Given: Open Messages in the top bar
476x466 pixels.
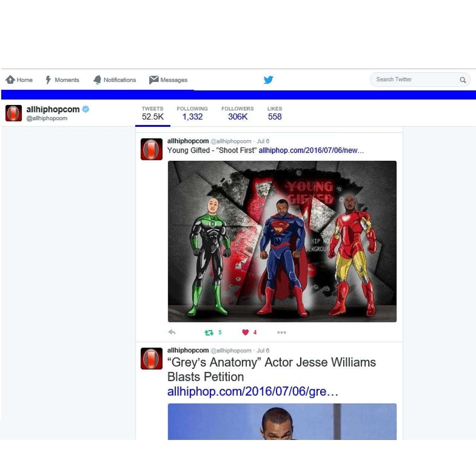Looking at the screenshot, I should point(168,80).
